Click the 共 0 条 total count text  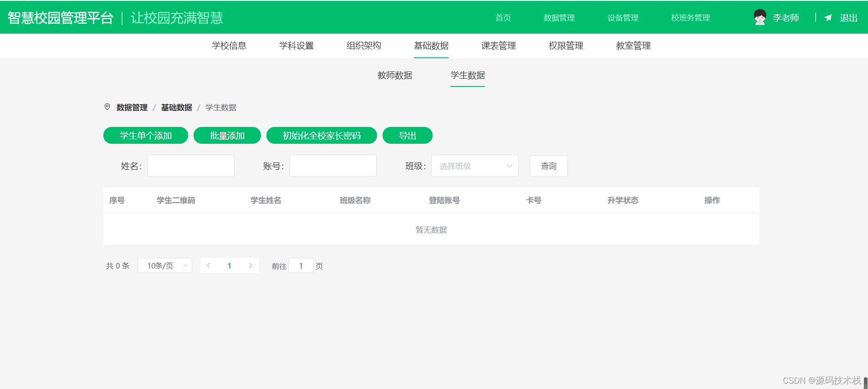(118, 266)
